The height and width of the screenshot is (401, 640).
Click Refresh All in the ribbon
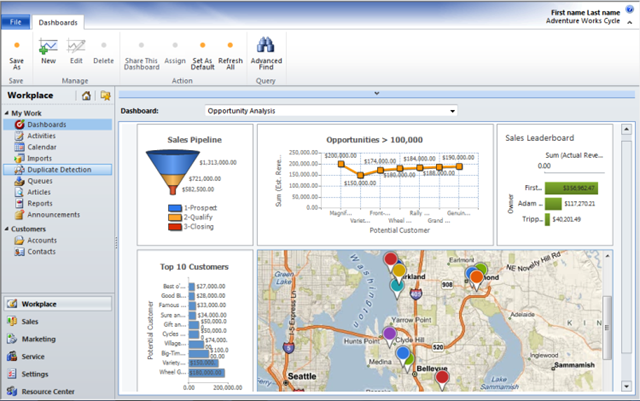(x=230, y=55)
